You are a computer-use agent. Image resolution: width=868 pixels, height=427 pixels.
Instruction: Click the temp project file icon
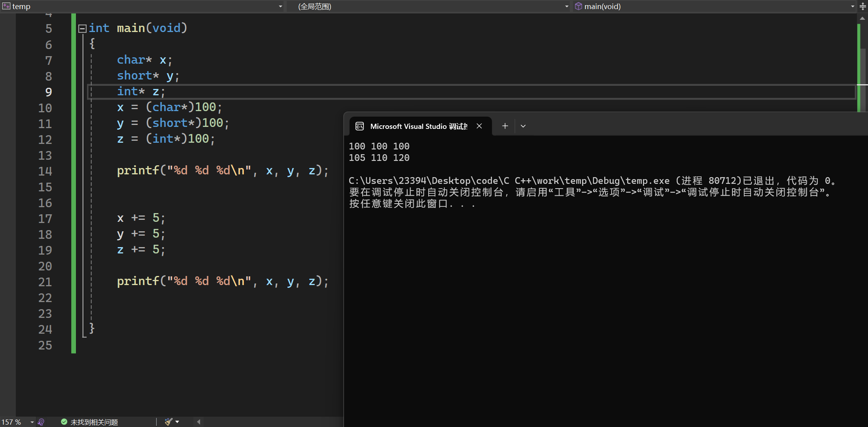6,6
